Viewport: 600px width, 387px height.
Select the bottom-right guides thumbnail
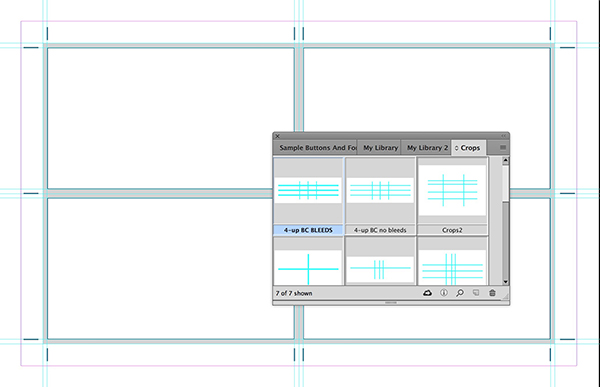[452, 262]
